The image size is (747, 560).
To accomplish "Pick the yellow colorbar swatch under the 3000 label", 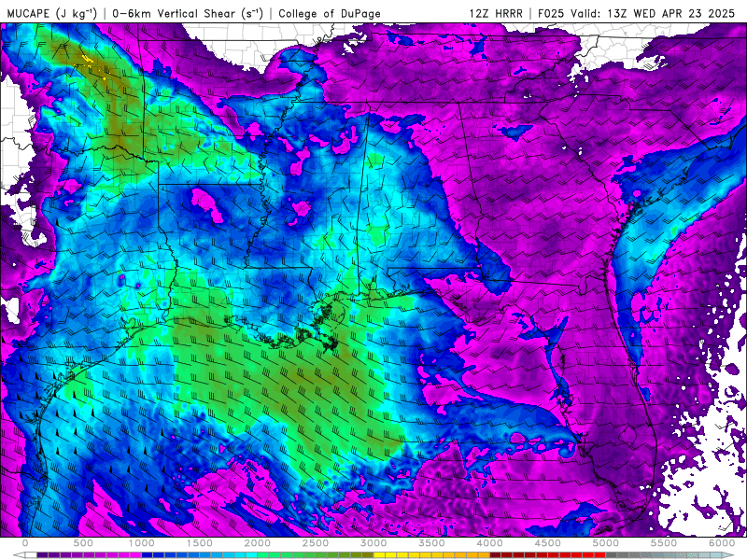I will tap(380, 554).
